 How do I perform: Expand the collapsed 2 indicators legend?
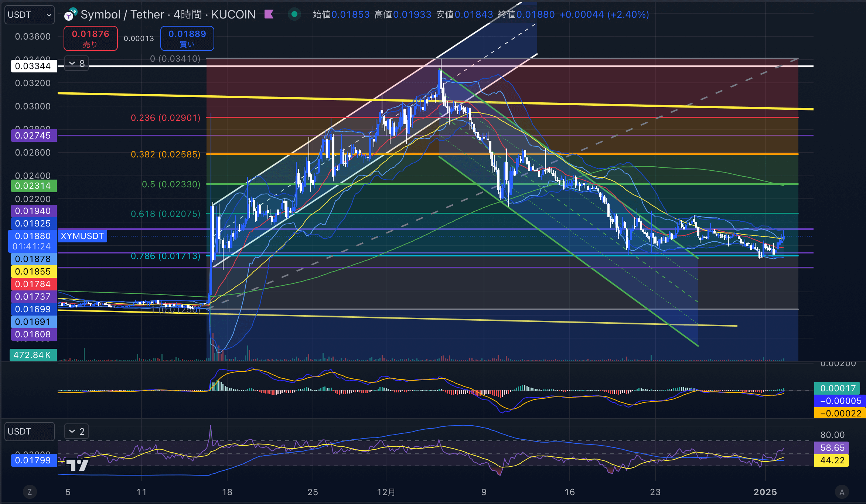(76, 431)
